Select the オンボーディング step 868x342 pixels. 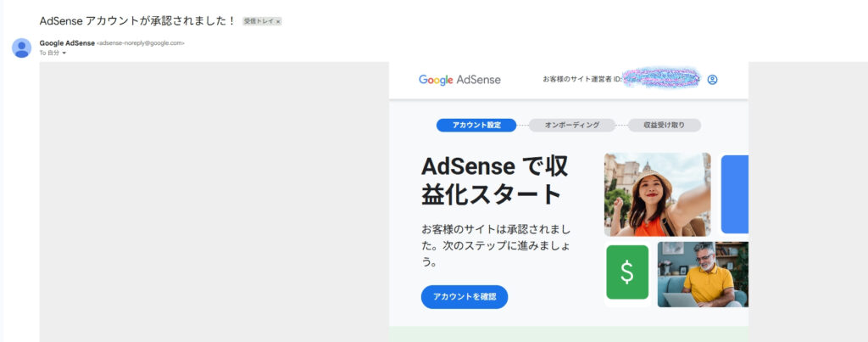coord(572,126)
